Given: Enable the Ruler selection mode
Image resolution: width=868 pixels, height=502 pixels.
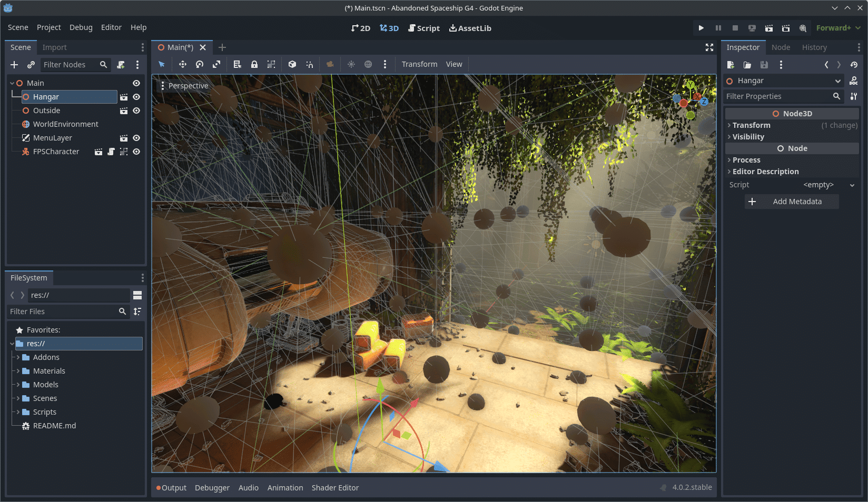Looking at the screenshot, I should pos(237,64).
